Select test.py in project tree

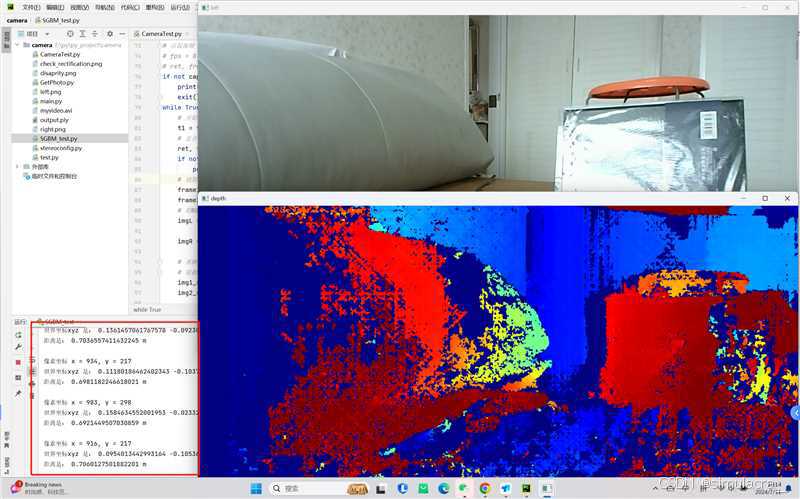[49, 157]
